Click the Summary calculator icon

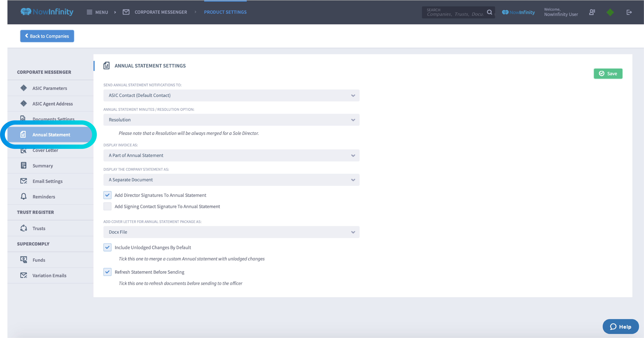pos(24,165)
